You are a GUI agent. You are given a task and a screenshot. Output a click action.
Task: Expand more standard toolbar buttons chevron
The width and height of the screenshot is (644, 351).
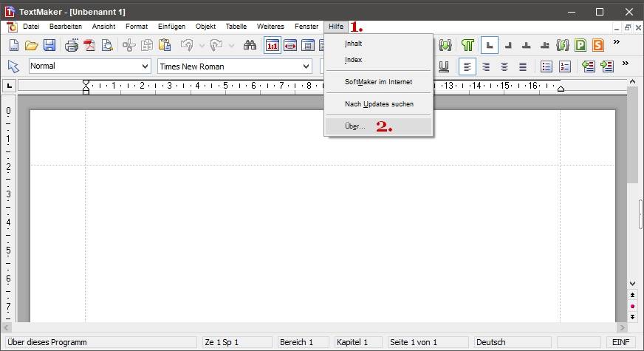tap(617, 42)
